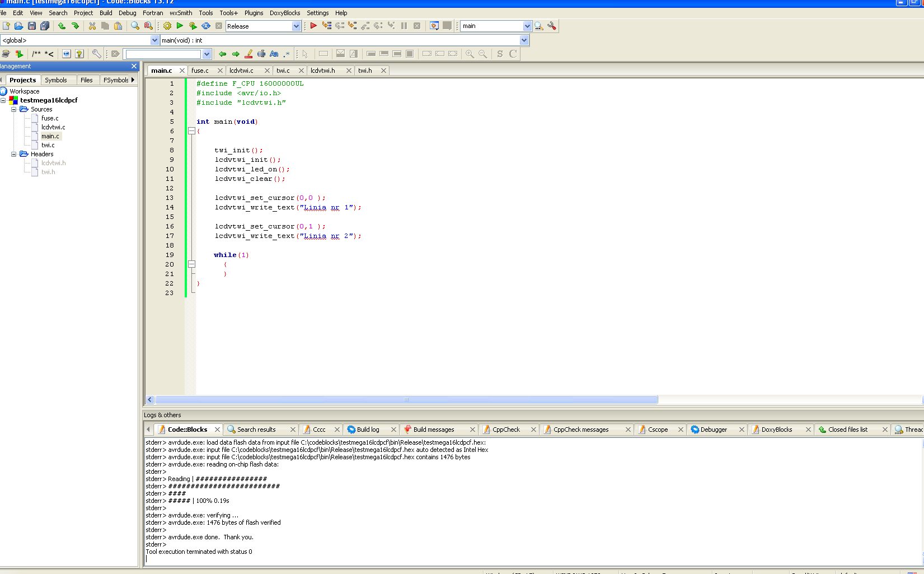
Task: Toggle highlight search matches marker icon
Action: 248,54
